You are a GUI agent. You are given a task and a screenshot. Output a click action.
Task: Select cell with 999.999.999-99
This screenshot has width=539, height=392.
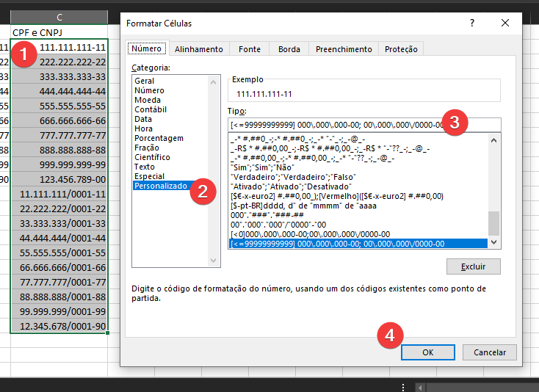point(59,165)
